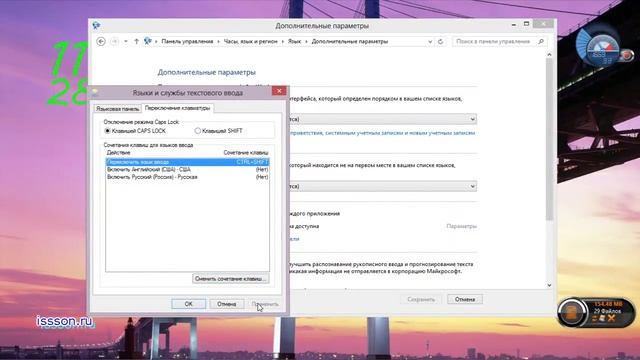Confirm the dialog with OK
This screenshot has width=640, height=360.
pos(189,304)
